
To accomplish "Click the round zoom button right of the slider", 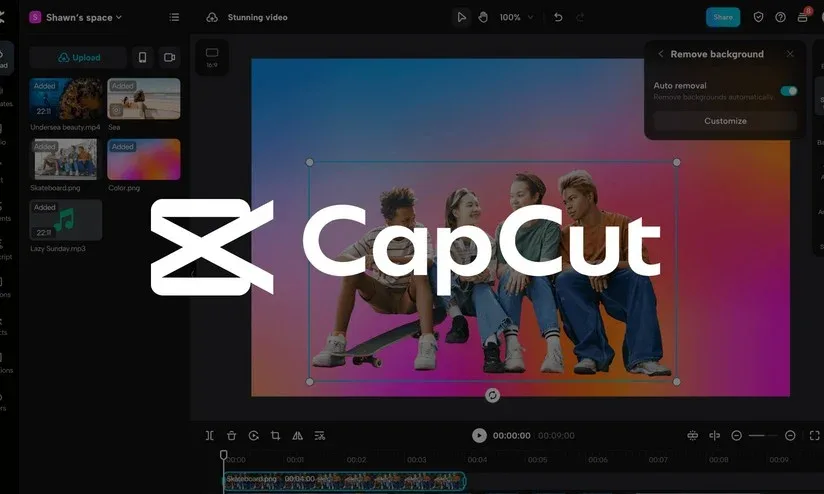I will (x=790, y=436).
